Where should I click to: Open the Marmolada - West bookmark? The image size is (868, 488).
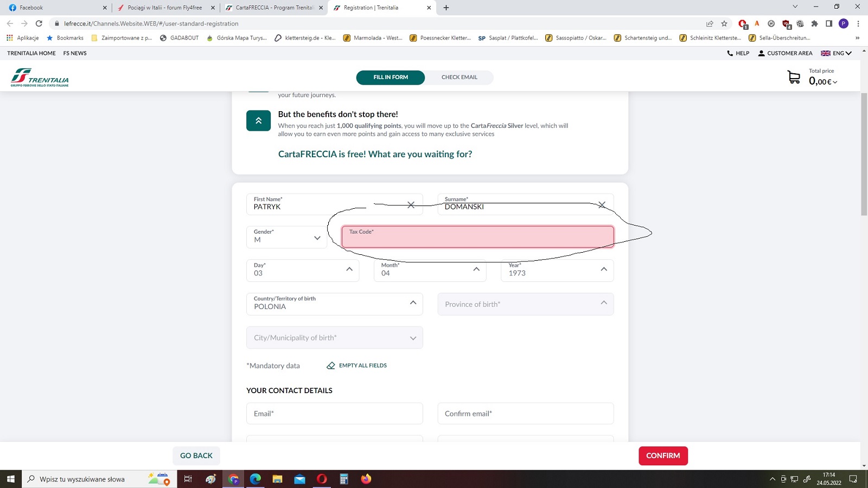pyautogui.click(x=373, y=38)
